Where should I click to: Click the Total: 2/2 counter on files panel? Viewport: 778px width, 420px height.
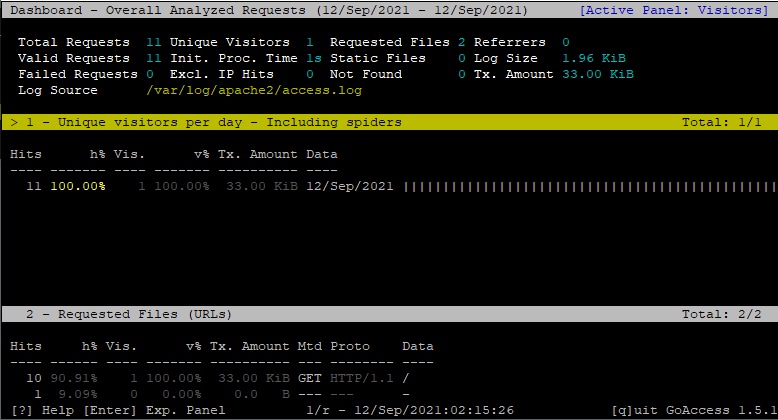point(725,314)
